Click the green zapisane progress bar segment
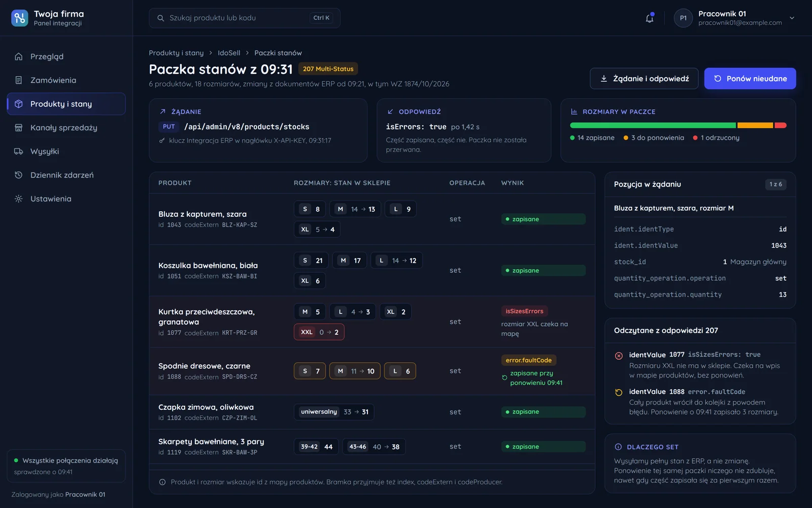Screen dimensions: 812x508 point(653,125)
